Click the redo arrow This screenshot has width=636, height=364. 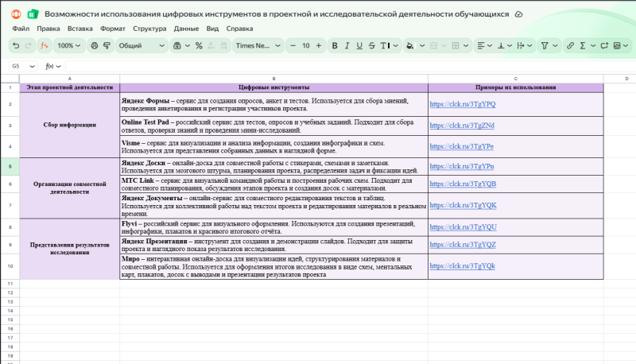click(28, 46)
